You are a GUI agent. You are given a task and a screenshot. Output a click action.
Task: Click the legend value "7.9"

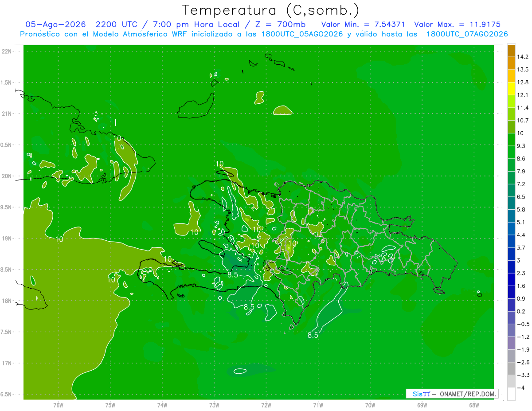521,172
